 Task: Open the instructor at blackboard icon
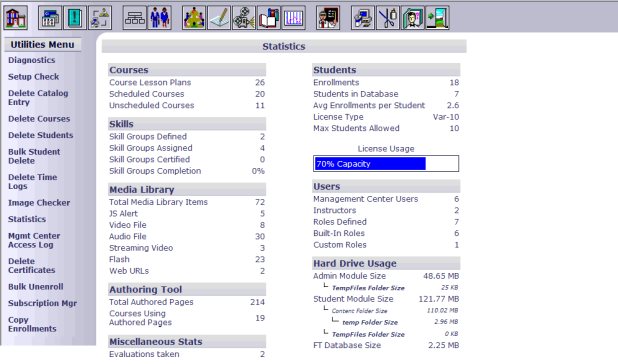(x=328, y=18)
